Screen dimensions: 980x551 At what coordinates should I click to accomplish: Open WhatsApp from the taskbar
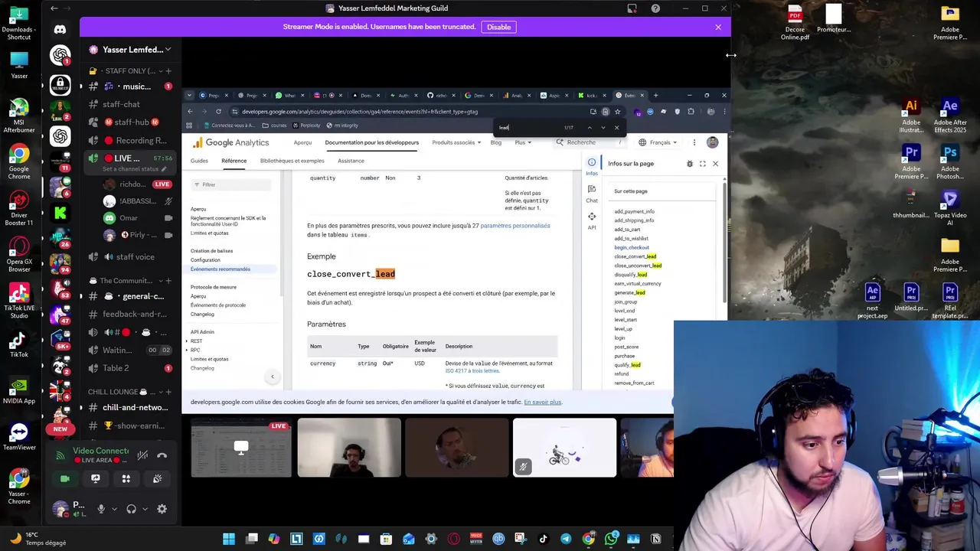(x=611, y=540)
